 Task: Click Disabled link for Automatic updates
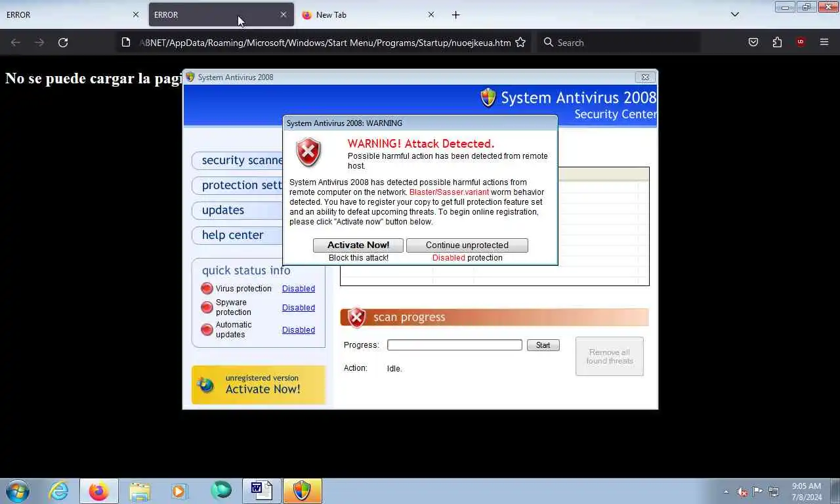pyautogui.click(x=299, y=330)
